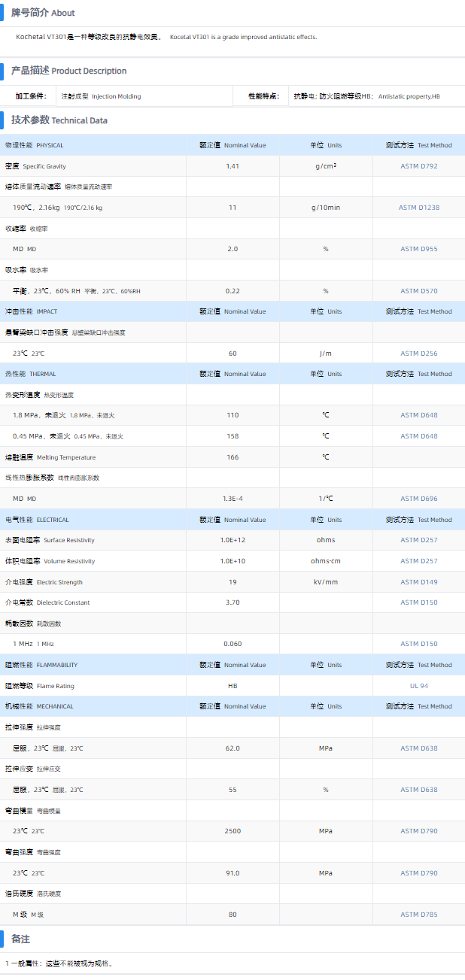Open ASTM D790 link beside 2500 MPa
Screen dimensions: 465x980
coord(418,831)
